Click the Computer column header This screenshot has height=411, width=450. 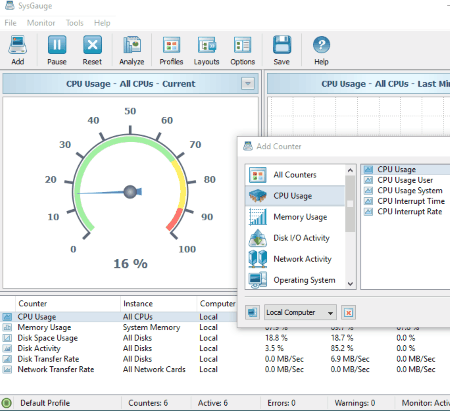point(217,304)
